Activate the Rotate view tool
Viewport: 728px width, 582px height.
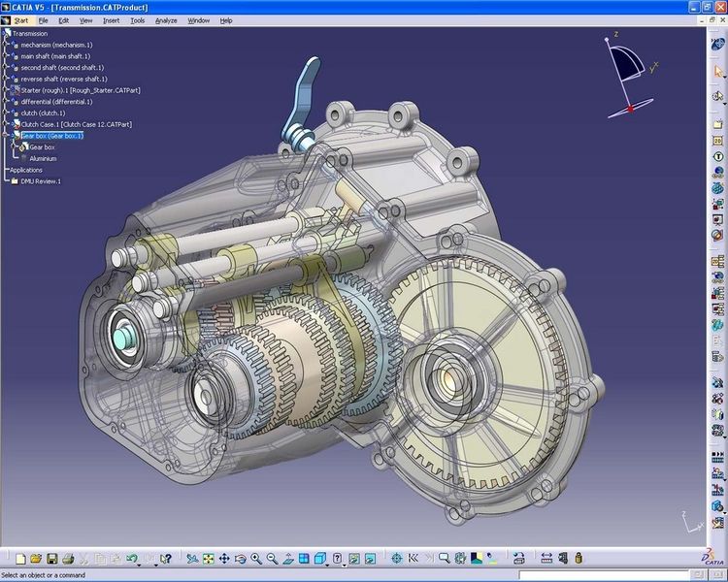[x=240, y=559]
